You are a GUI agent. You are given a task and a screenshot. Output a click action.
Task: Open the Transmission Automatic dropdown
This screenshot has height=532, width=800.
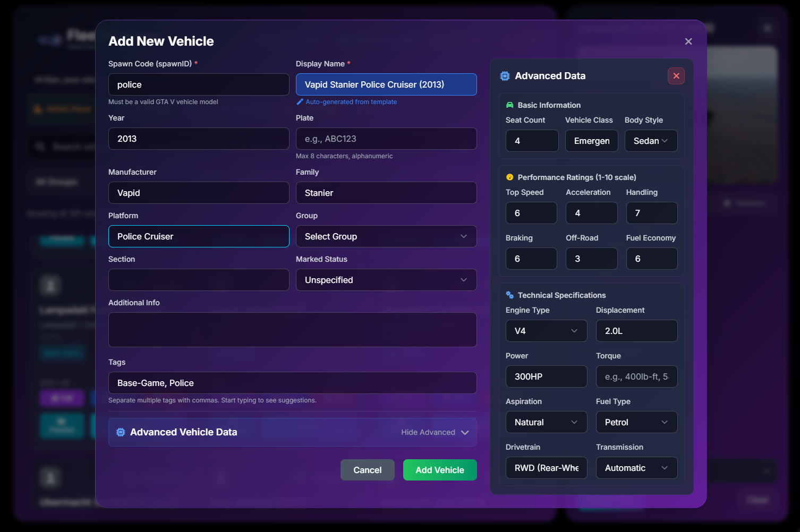(x=636, y=468)
